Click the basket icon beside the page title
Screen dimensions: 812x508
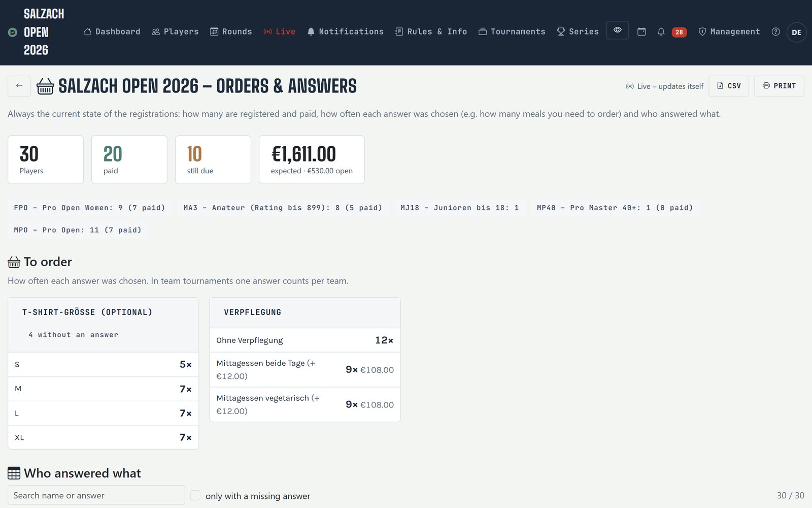[x=45, y=86]
